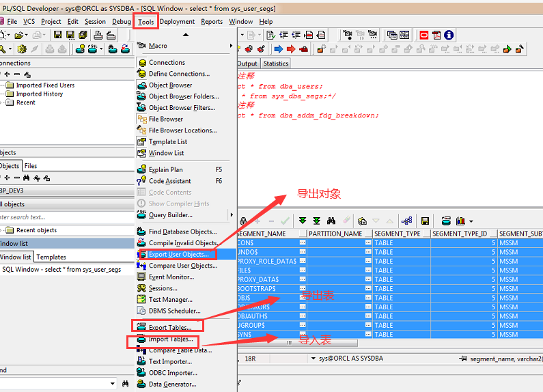Screen dimensions: 543x392
Task: Click the lock icon in result grid toolbar
Action: pyautogui.click(x=243, y=221)
